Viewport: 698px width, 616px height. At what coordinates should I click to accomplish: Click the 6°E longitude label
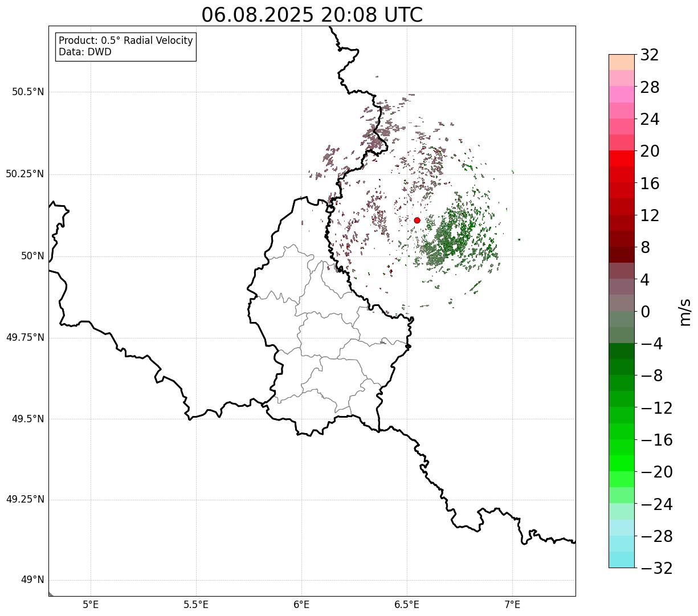301,605
